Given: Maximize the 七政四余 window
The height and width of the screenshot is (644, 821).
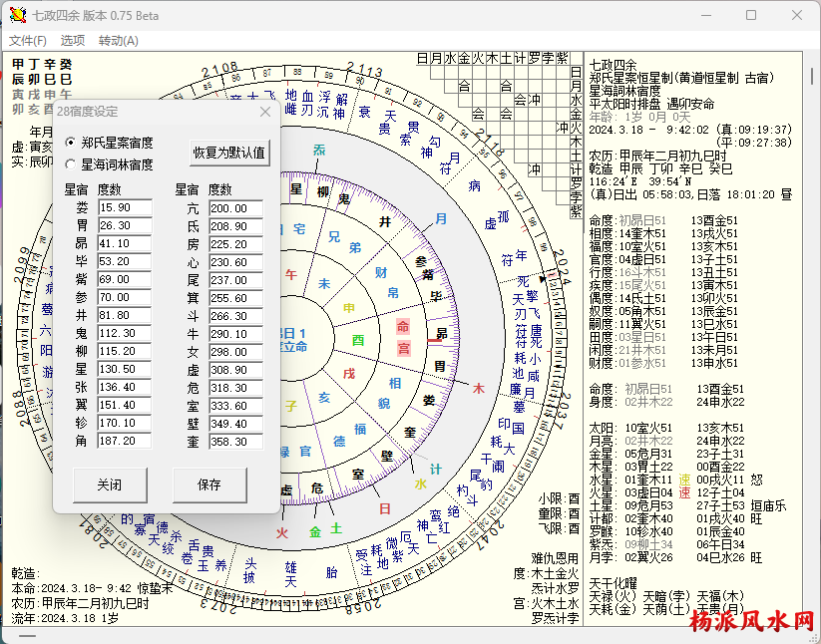Looking at the screenshot, I should (x=751, y=16).
